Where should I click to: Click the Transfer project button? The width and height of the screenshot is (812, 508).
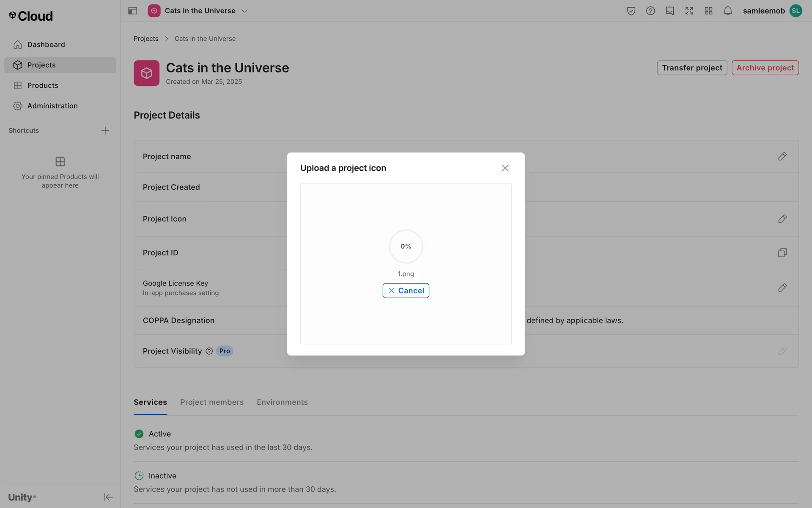point(691,68)
